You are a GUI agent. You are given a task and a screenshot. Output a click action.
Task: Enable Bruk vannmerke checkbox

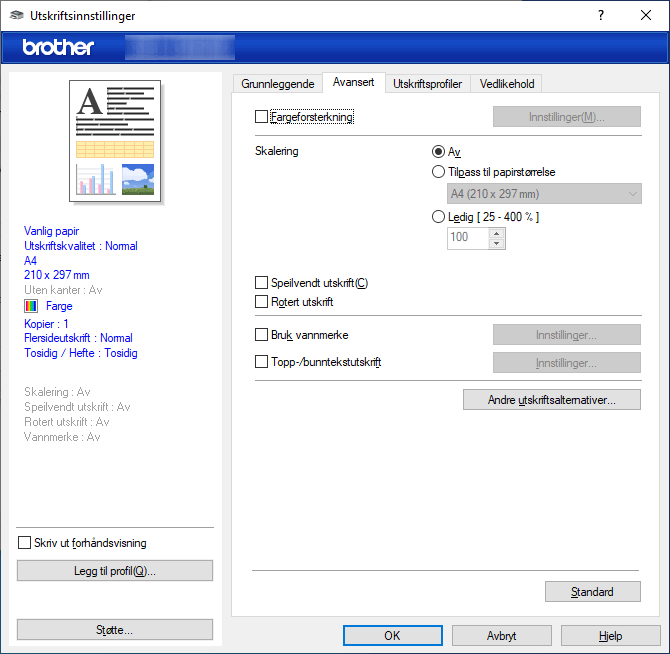click(262, 335)
